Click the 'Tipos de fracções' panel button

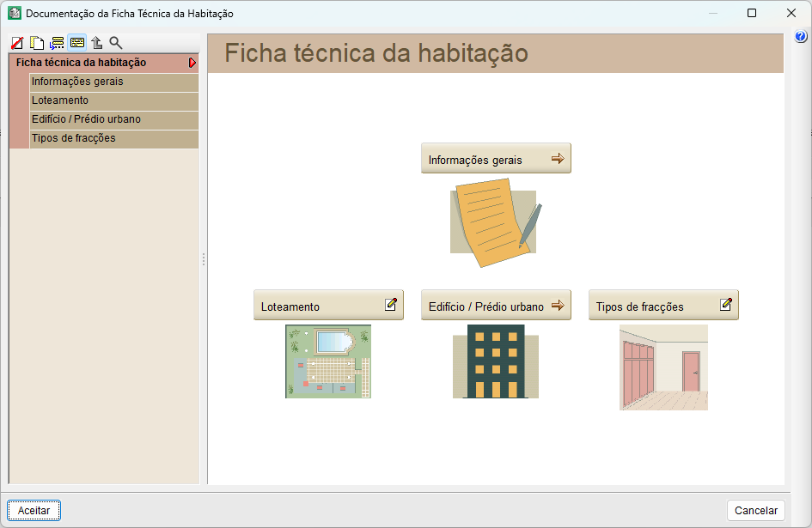click(x=663, y=306)
